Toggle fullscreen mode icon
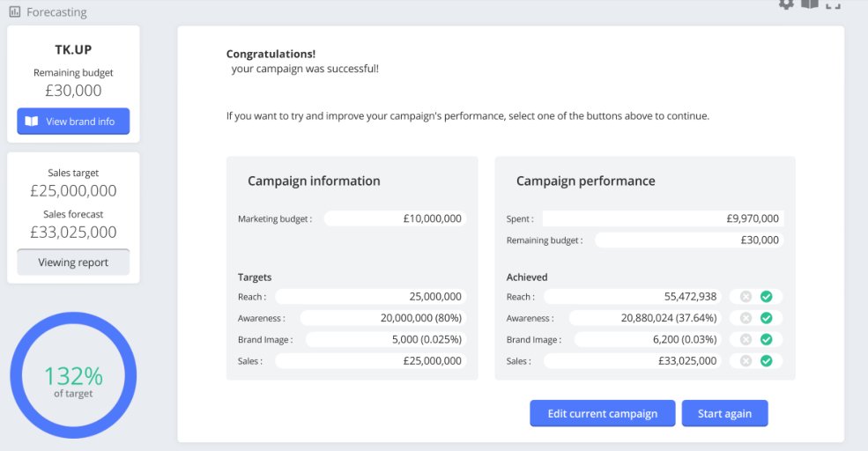This screenshot has width=868, height=451. (x=833, y=4)
